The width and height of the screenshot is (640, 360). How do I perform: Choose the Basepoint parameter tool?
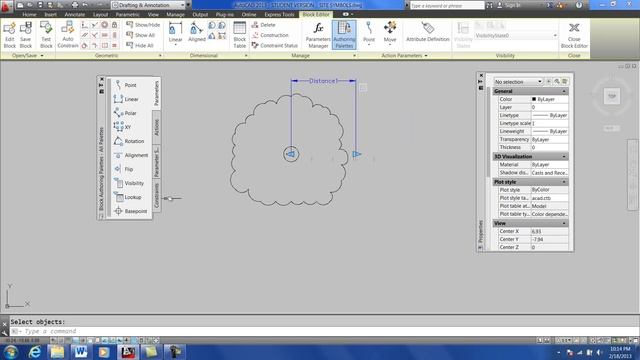click(131, 211)
